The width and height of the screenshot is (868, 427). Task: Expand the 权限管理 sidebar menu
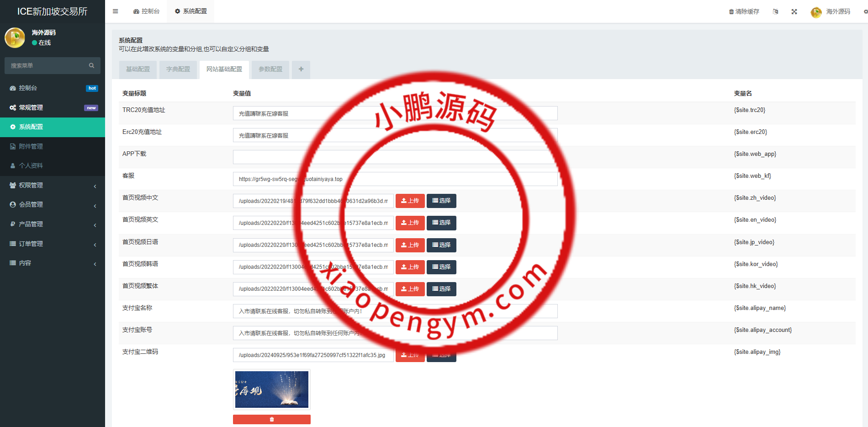(x=53, y=185)
